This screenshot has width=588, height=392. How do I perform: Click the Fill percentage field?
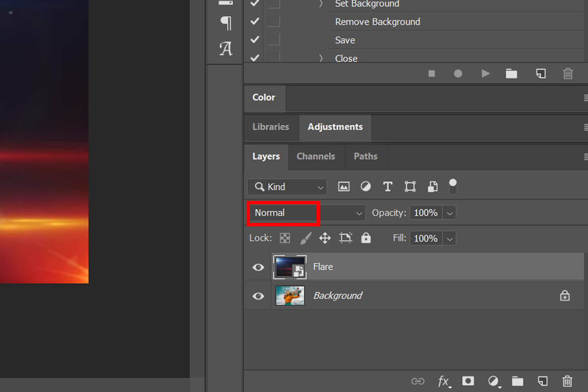point(426,238)
